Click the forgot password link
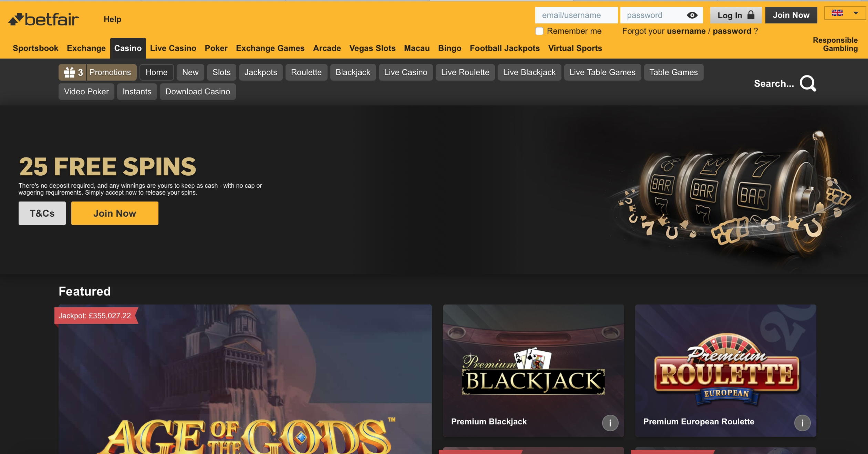Viewport: 868px width, 454px height. [x=732, y=31]
